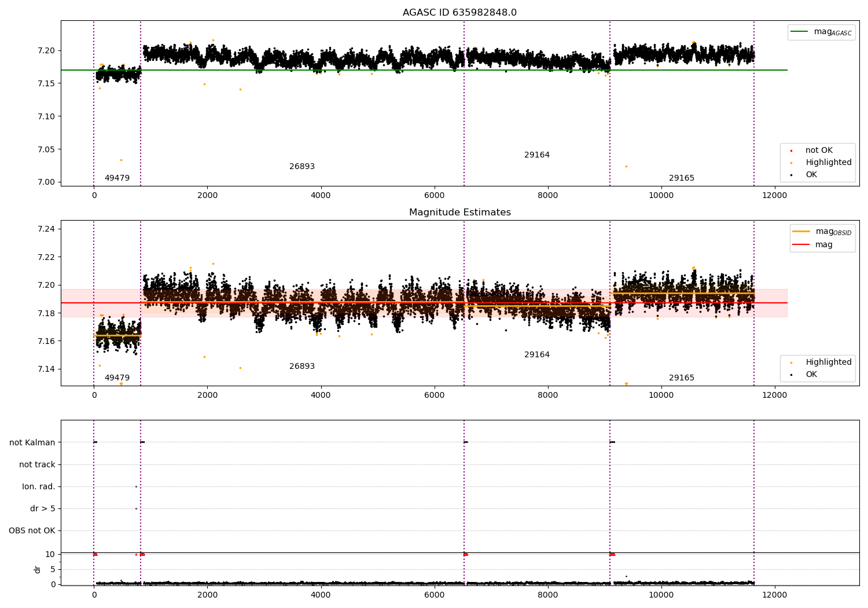868x608 pixels.
Task: Click the 'OBS not OK' axis label
Action: coord(32,531)
